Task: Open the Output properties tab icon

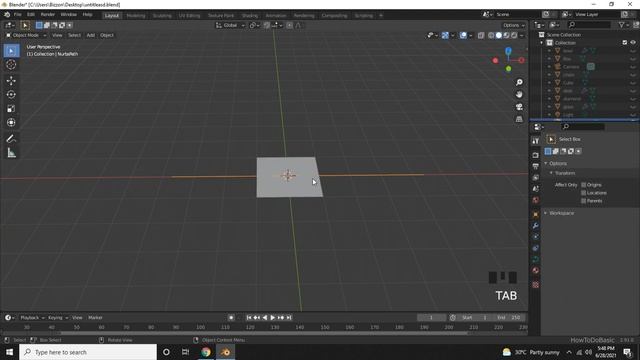Action: tap(536, 166)
